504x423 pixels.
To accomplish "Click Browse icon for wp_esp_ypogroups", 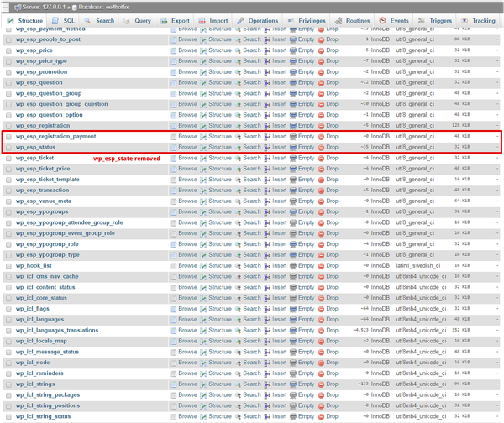I will [x=173, y=212].
